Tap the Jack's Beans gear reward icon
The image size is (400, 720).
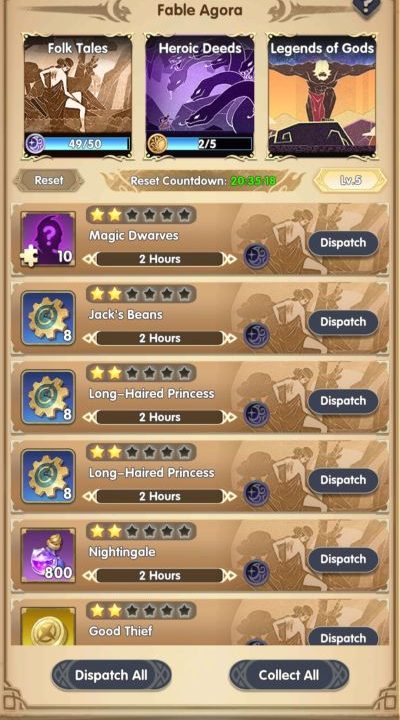48,318
